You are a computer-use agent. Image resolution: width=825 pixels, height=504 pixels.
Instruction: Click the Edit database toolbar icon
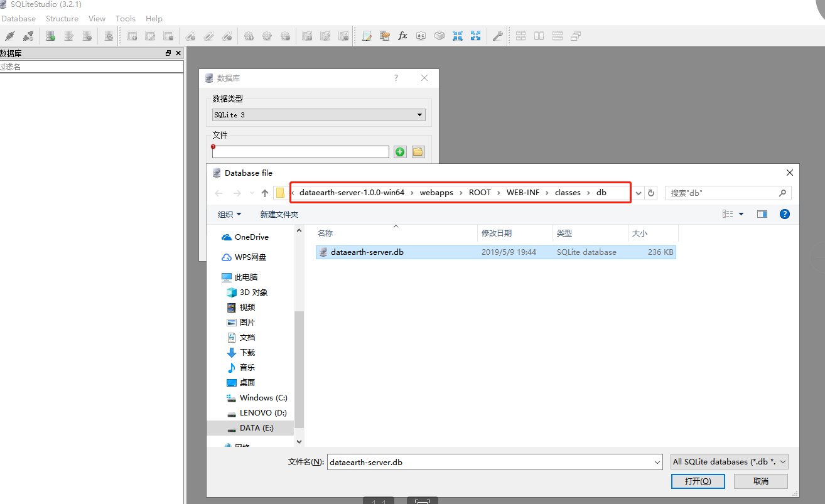tap(69, 36)
